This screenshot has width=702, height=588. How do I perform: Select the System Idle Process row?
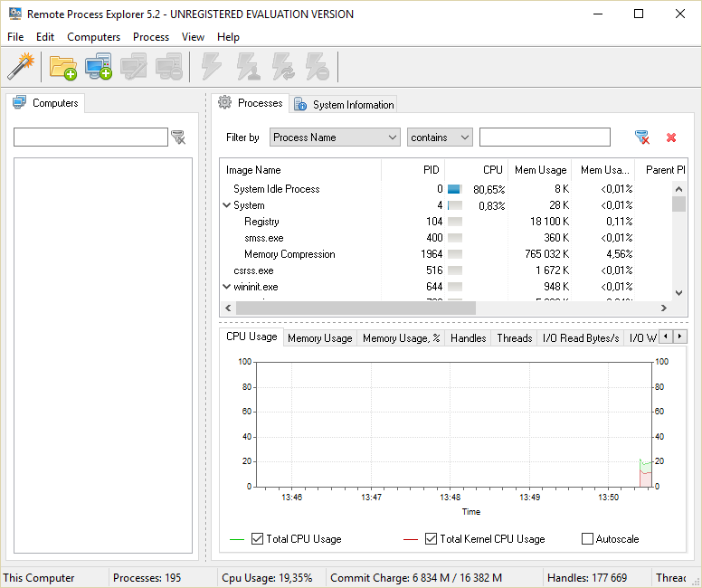[445, 189]
